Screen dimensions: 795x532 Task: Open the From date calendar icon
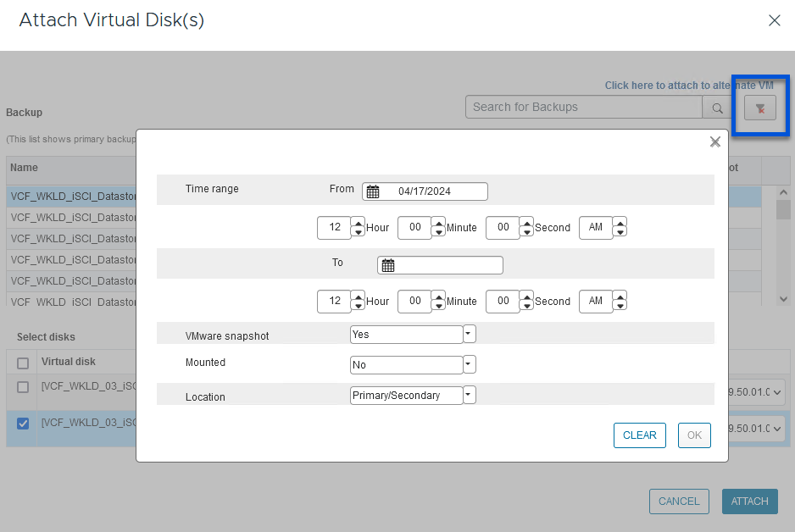[373, 191]
